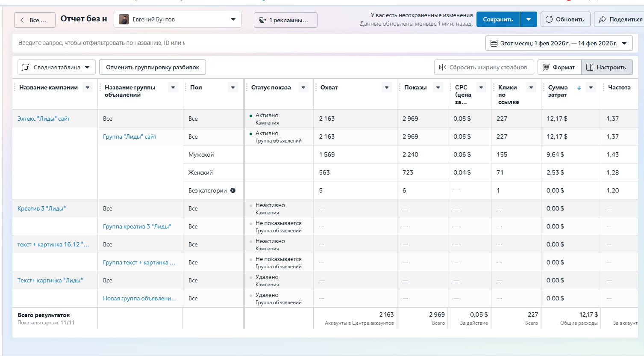This screenshot has height=356, width=644.
Task: Open the "1 рекламны..." ad accounts selector
Action: coord(285,20)
